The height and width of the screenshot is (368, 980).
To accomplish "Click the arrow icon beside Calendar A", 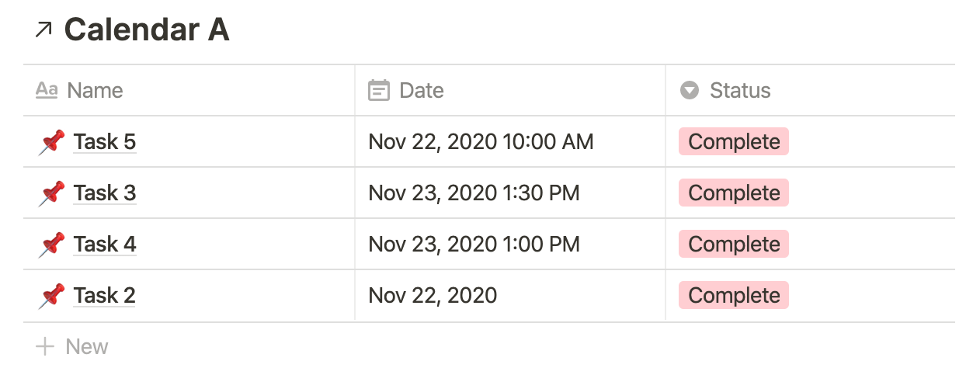I will (x=44, y=30).
